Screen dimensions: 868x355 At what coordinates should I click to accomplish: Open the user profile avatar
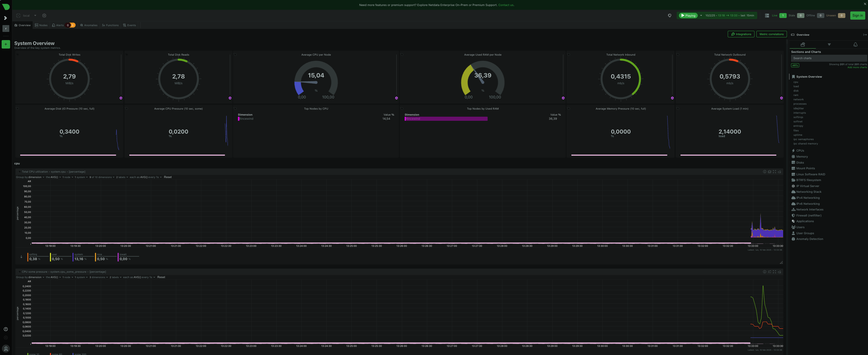6,349
